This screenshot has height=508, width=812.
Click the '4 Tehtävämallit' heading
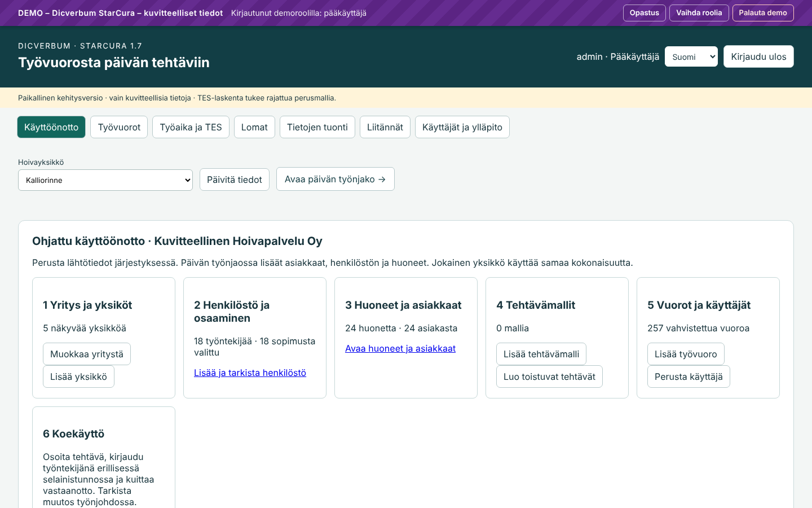pyautogui.click(x=536, y=305)
